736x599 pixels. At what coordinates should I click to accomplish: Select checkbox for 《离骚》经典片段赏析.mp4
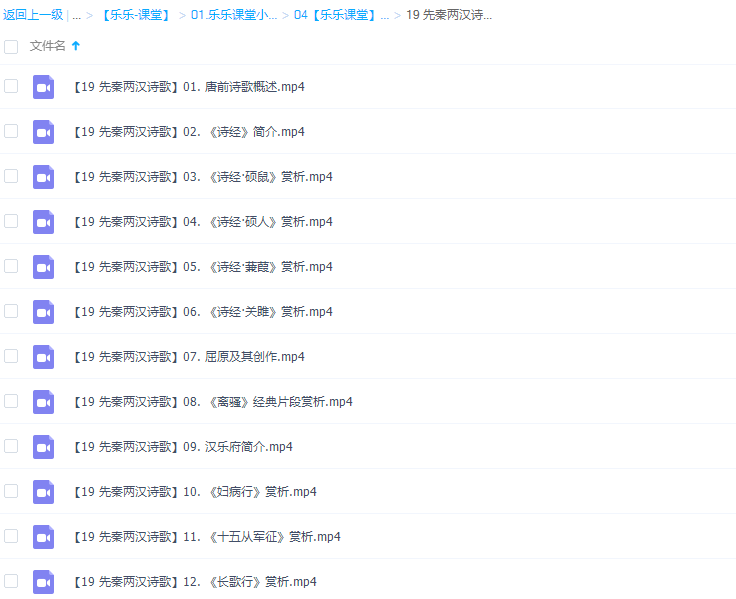point(11,401)
